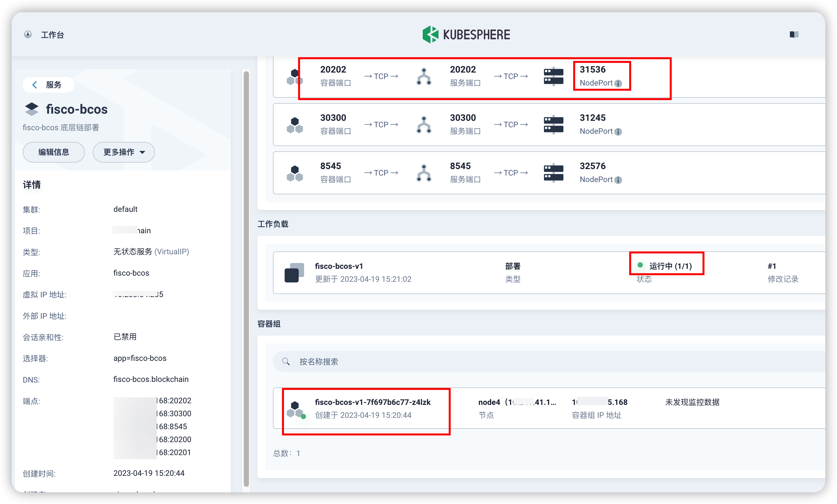This screenshot has height=504, width=837.
Task: Click container port value 20202
Action: pos(333,70)
